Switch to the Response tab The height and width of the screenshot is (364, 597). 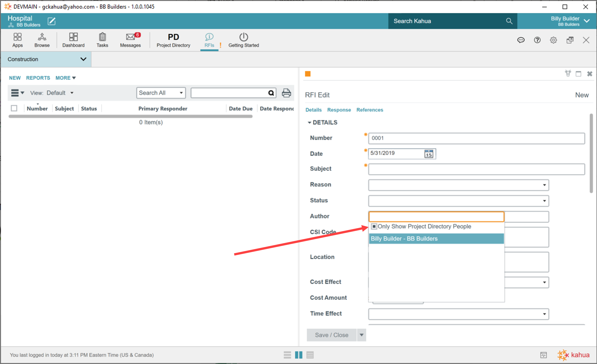point(339,110)
